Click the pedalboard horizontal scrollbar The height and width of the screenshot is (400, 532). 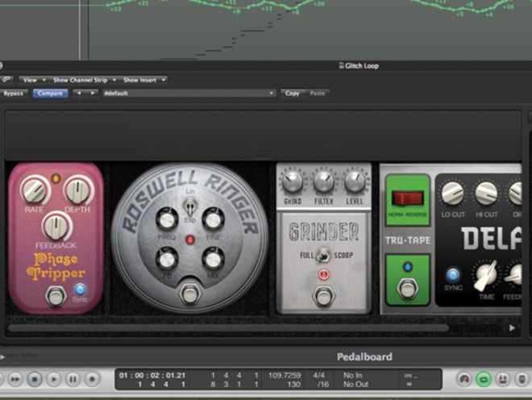[x=228, y=328]
